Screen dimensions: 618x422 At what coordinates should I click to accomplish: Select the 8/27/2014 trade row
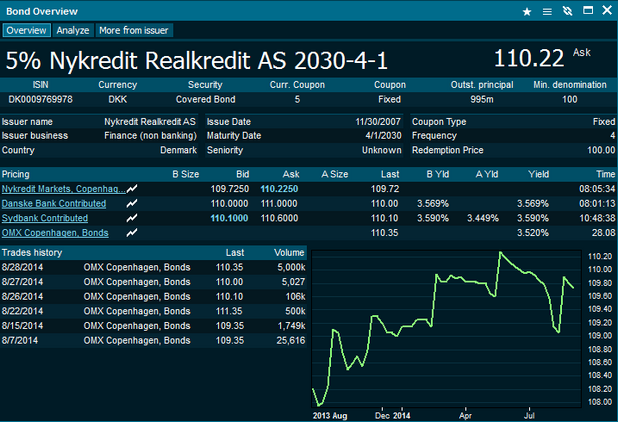153,282
